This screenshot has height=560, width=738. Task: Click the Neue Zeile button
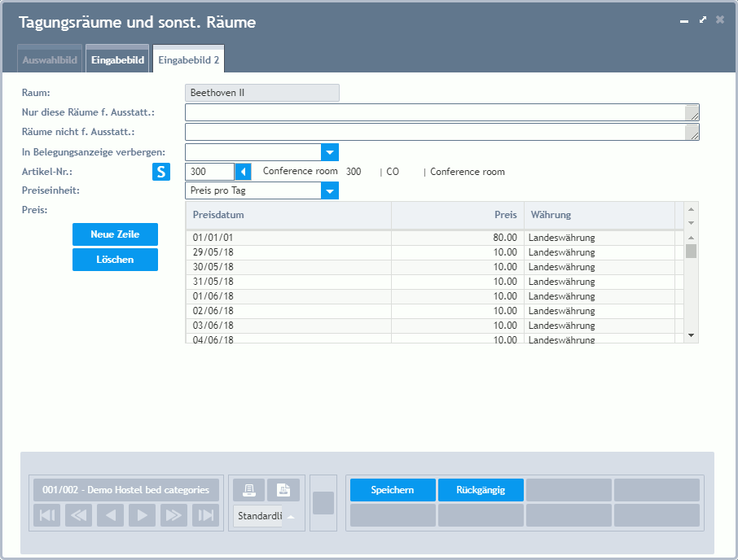pyautogui.click(x=116, y=234)
